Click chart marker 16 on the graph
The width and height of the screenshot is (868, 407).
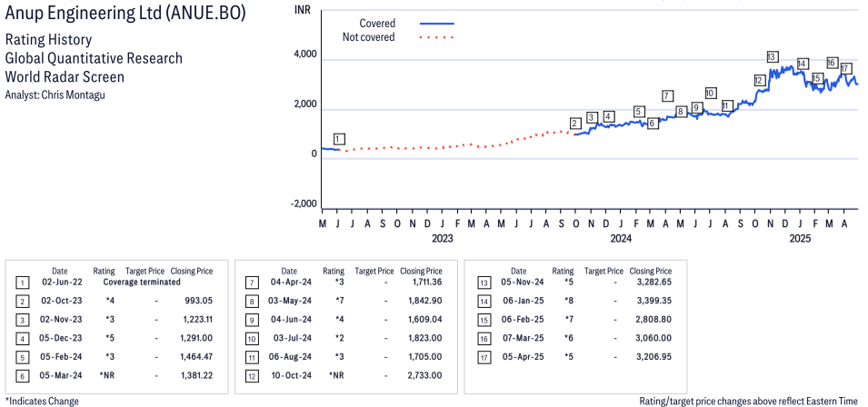pyautogui.click(x=832, y=63)
